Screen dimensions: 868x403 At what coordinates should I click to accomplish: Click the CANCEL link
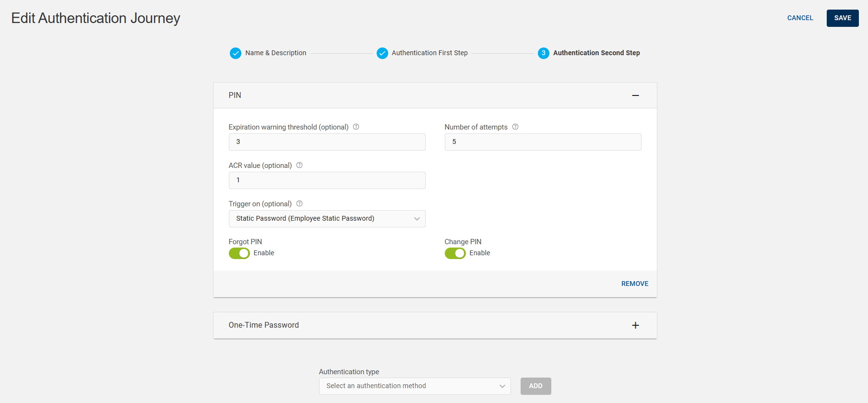tap(800, 18)
